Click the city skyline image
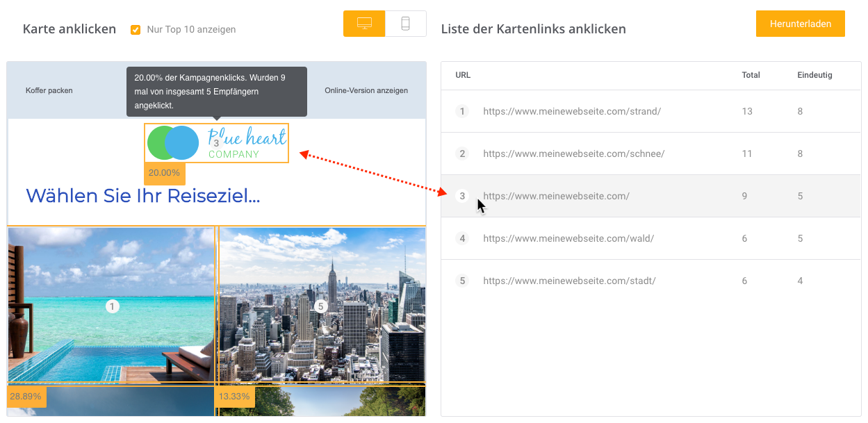 (322, 305)
